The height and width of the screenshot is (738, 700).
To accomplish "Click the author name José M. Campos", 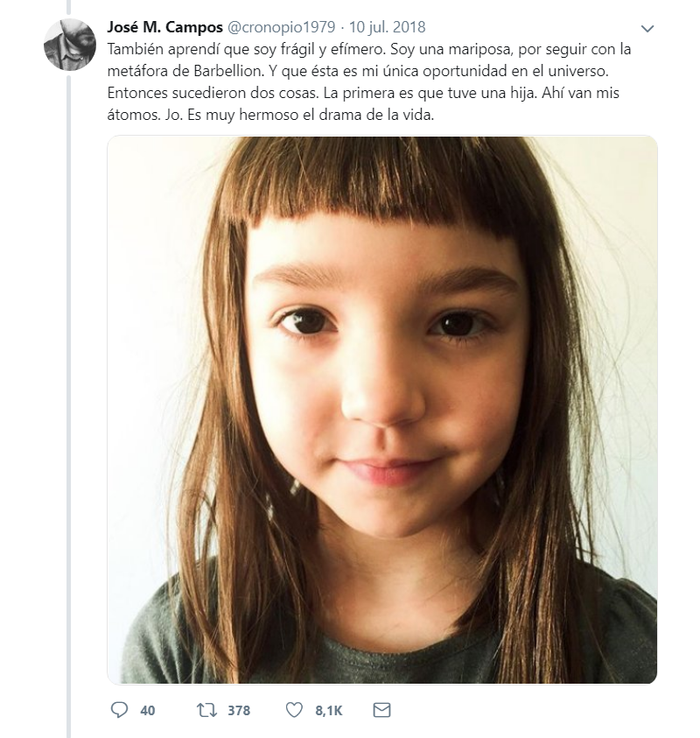I will (164, 26).
